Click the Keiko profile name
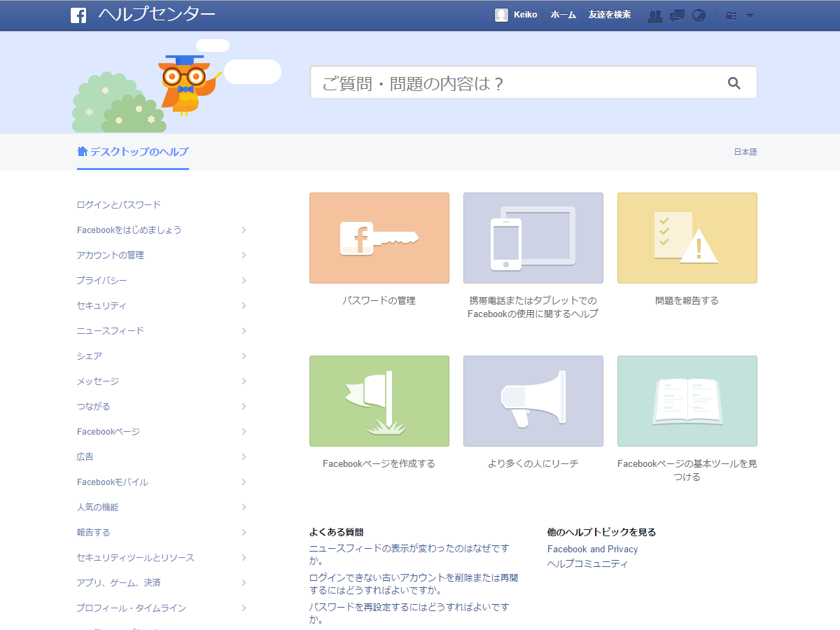The image size is (840, 630). tap(526, 15)
